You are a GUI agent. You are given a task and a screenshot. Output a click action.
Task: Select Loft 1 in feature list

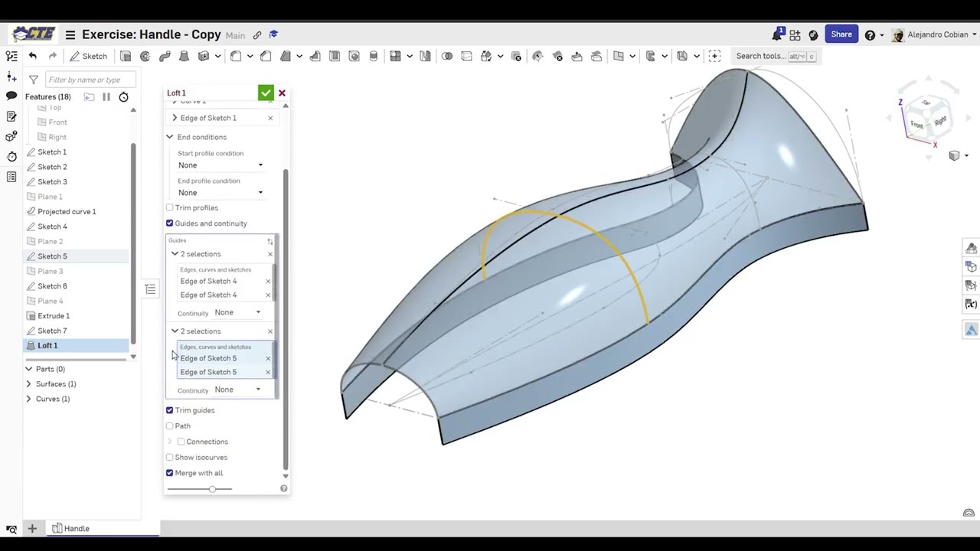coord(47,346)
